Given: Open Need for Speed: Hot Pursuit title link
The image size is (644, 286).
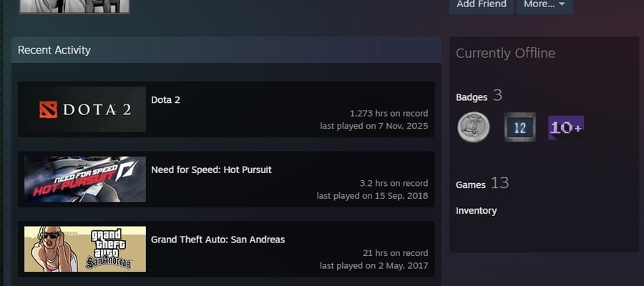Looking at the screenshot, I should point(211,169).
